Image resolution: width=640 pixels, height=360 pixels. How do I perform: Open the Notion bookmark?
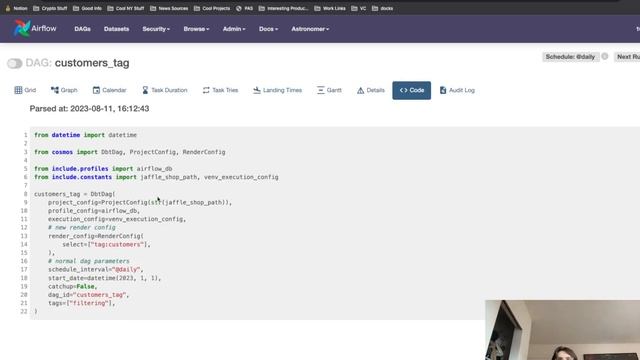16,8
